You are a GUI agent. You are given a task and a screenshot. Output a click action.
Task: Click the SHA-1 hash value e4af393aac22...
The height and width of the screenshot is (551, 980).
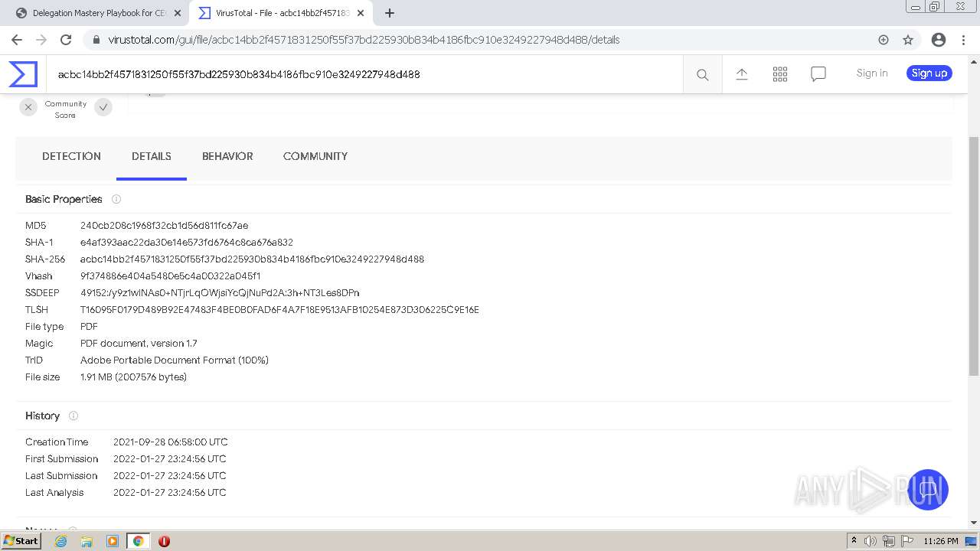click(x=187, y=243)
